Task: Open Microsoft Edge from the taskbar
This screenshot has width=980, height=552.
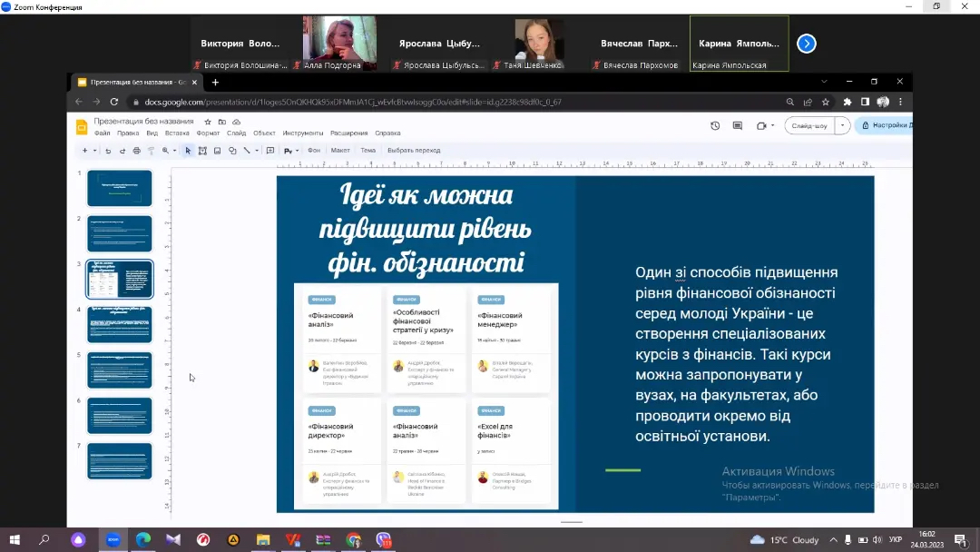Action: (x=142, y=540)
